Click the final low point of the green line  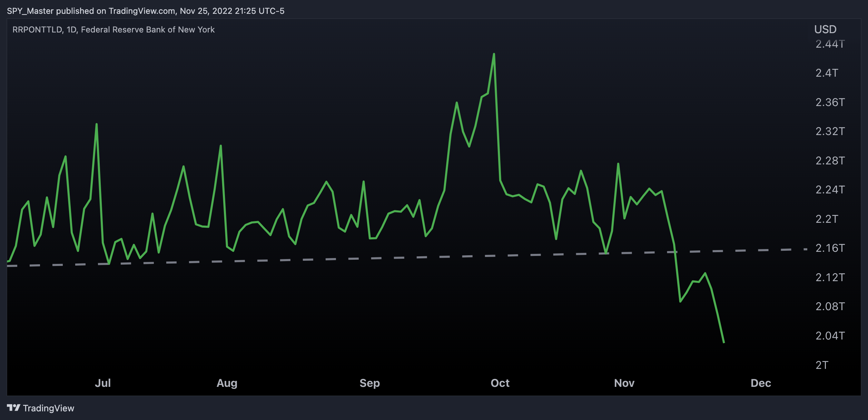coord(724,342)
